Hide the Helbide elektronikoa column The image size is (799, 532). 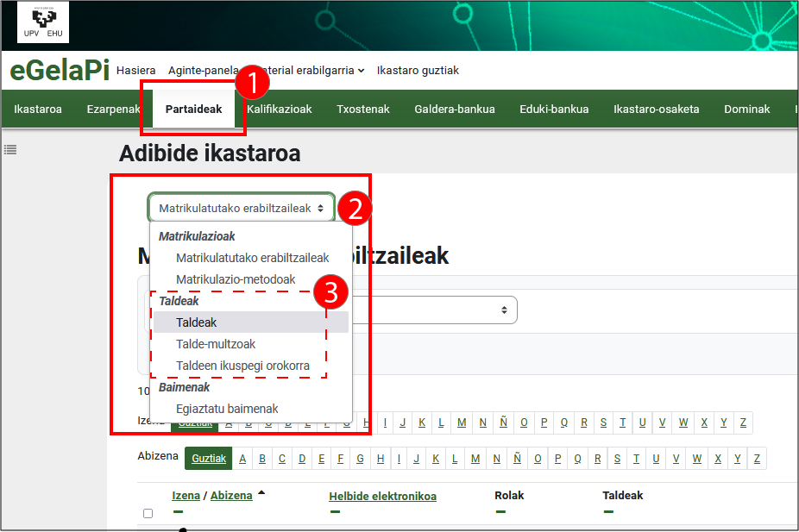point(334,511)
